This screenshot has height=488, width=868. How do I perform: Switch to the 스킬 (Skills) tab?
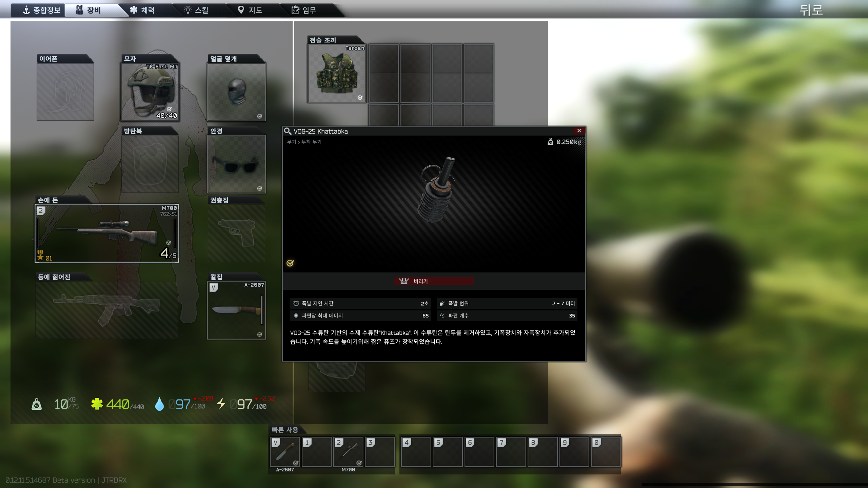tap(196, 10)
